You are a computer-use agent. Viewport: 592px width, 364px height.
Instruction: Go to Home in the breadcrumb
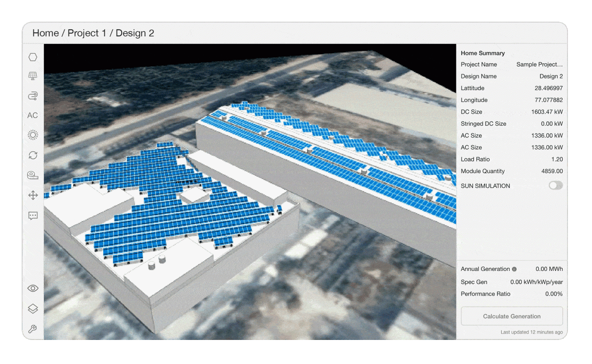pyautogui.click(x=45, y=33)
